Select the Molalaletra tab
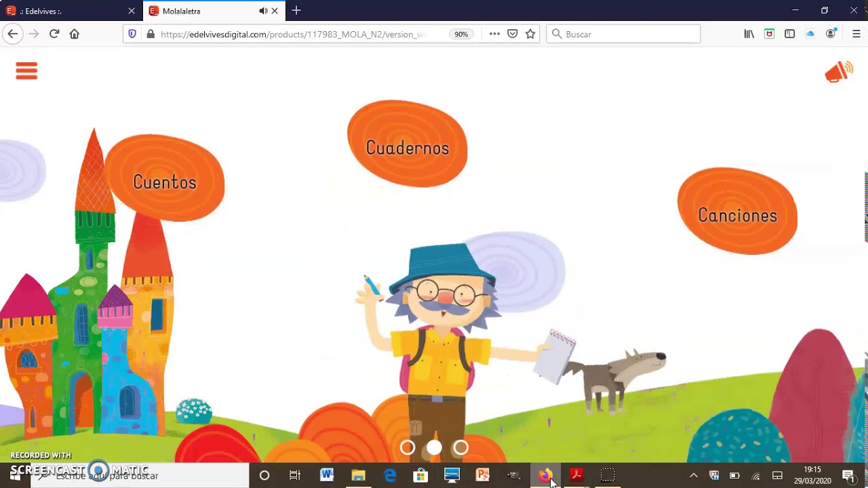This screenshot has height=488, width=868. point(203,11)
